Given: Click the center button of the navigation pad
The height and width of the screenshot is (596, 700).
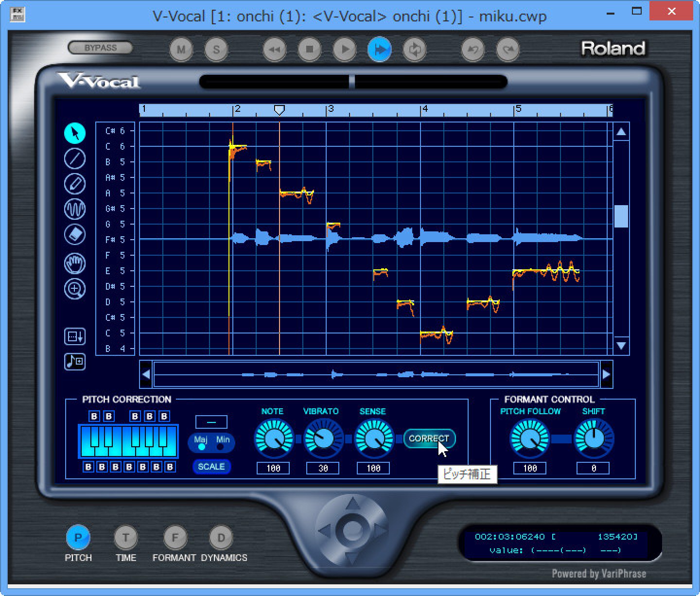Looking at the screenshot, I should tap(353, 530).
